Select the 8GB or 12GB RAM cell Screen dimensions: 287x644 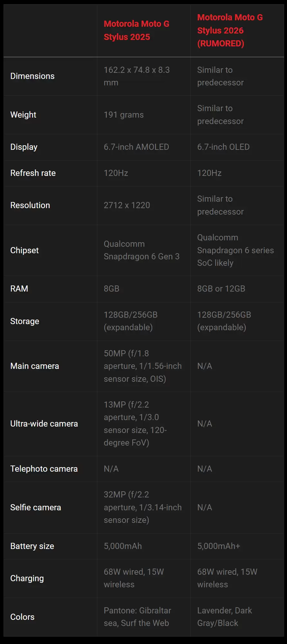click(221, 289)
